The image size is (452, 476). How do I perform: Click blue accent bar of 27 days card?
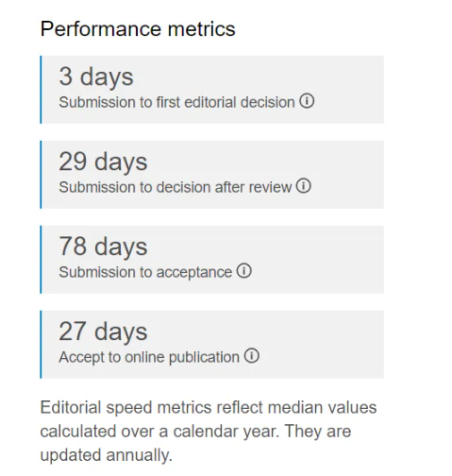pos(41,345)
